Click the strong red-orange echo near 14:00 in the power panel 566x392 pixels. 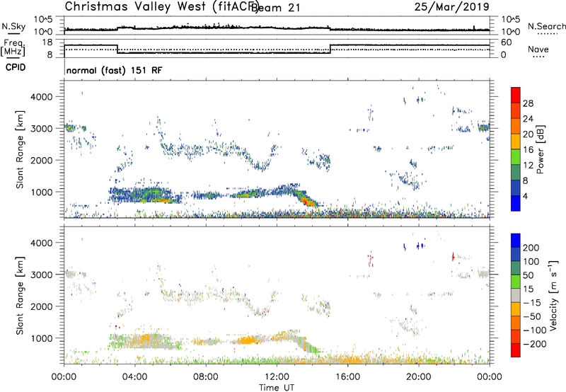click(x=307, y=200)
